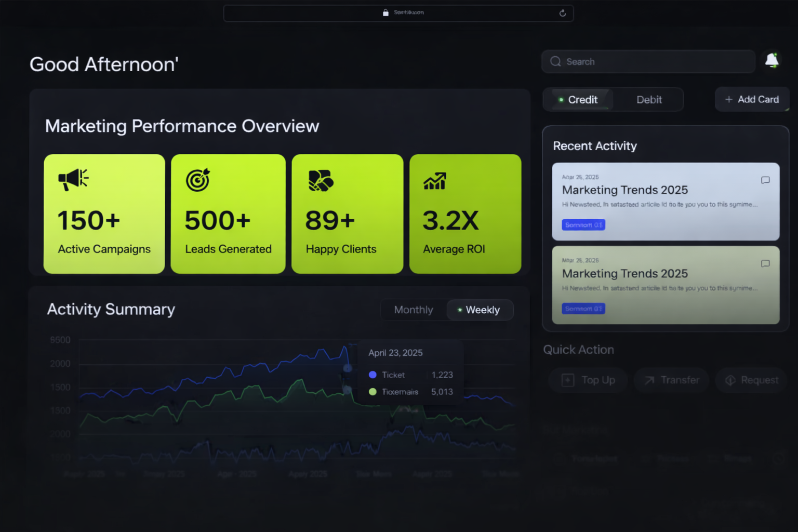798x532 pixels.
Task: Click the growth chart icon on Average ROI
Action: (x=435, y=181)
